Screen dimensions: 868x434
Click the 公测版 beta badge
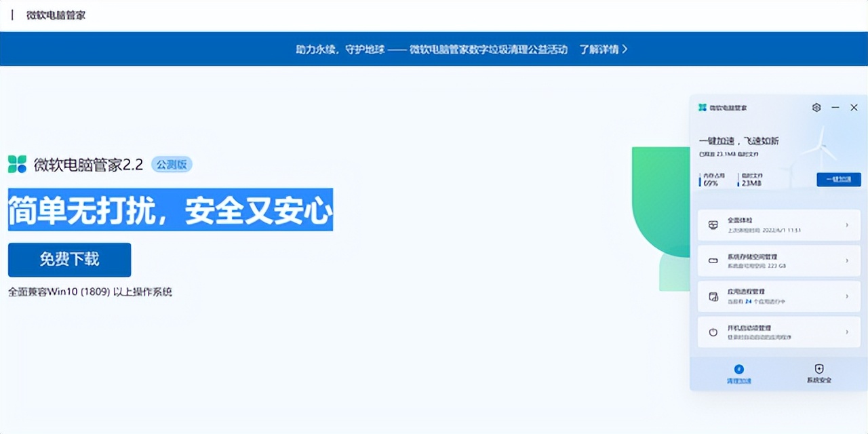(x=172, y=164)
